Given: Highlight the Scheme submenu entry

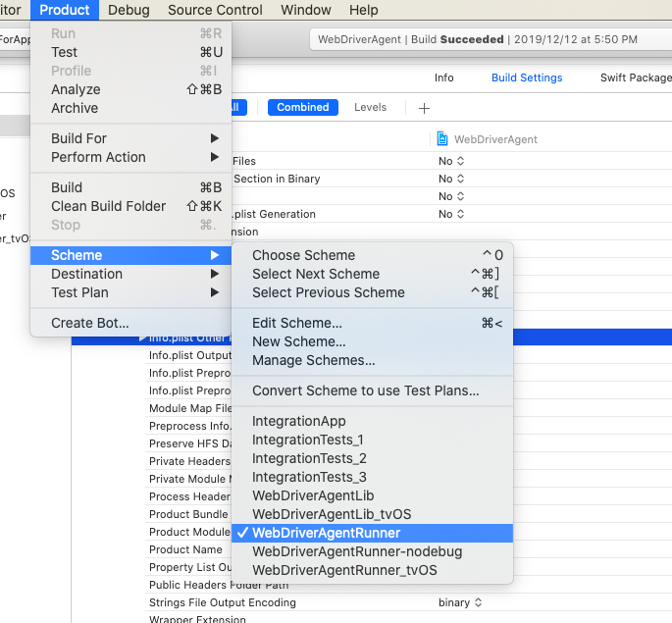Looking at the screenshot, I should click(131, 255).
